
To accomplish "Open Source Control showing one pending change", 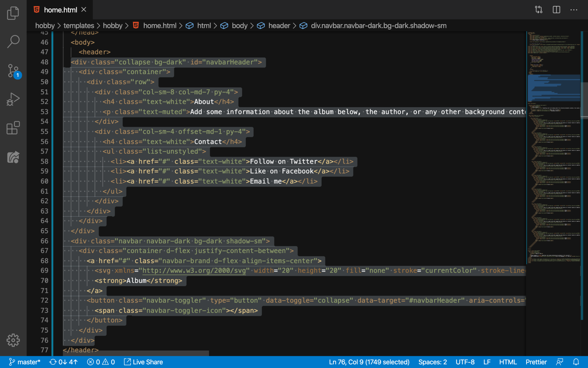I will (x=13, y=71).
